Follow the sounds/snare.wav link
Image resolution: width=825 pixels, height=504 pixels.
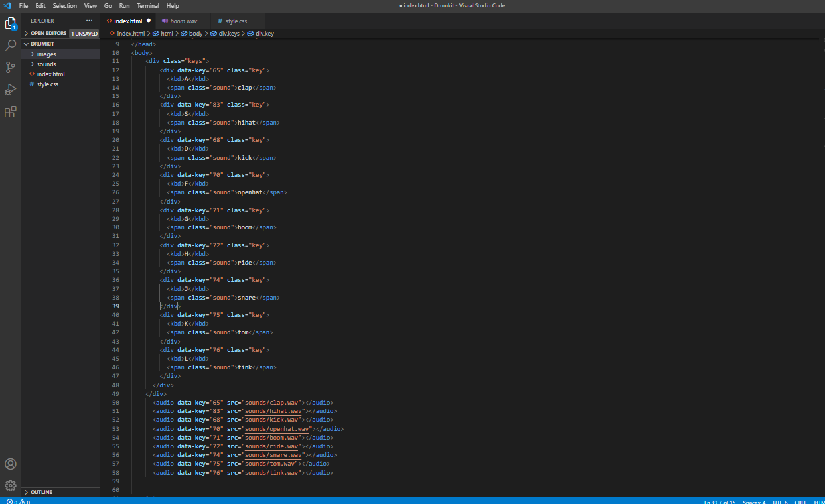tap(274, 455)
